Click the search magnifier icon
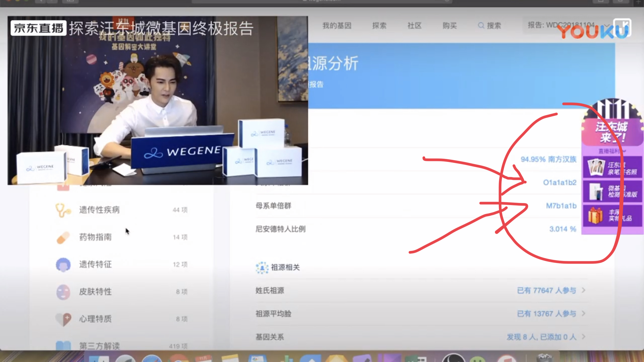The width and height of the screenshot is (644, 362). 481,26
